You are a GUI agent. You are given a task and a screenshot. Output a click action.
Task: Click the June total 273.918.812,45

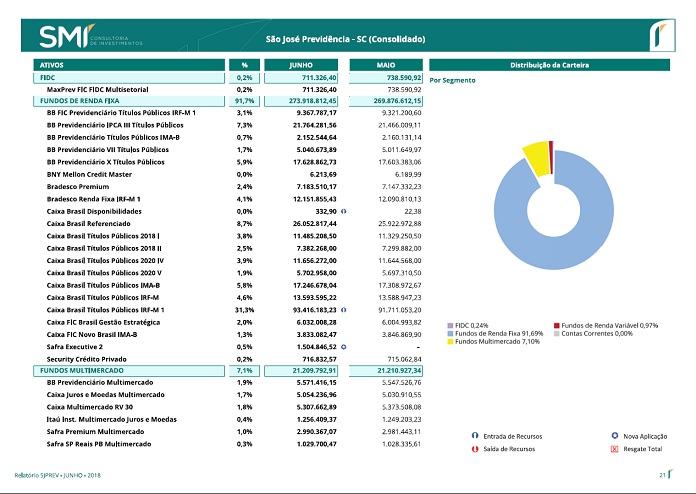312,101
